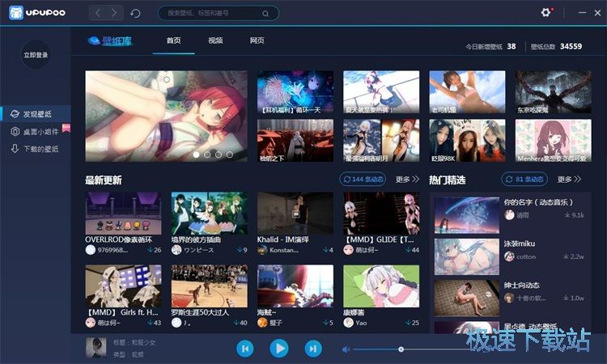Click download icon showing 2.2w

(566, 256)
